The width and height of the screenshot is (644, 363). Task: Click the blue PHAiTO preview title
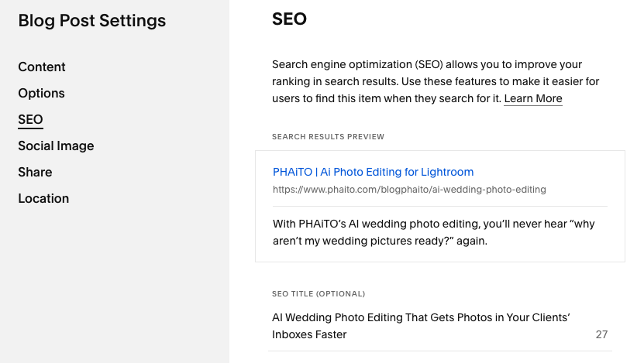click(x=373, y=172)
